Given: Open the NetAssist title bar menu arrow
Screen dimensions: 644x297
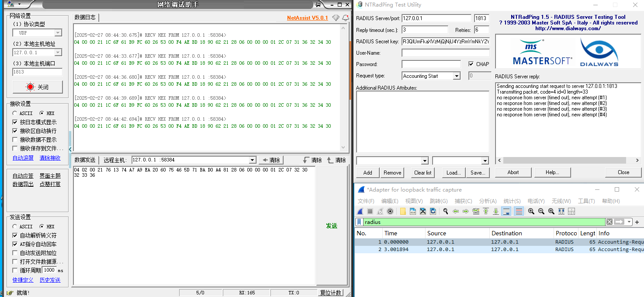Looking at the screenshot, I should (x=19, y=4).
